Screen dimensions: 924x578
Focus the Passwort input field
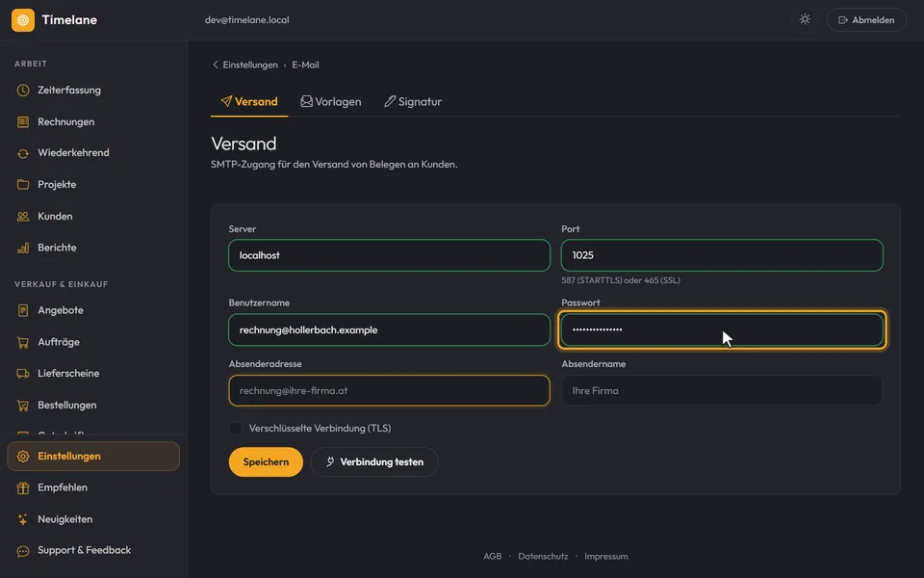click(x=723, y=329)
